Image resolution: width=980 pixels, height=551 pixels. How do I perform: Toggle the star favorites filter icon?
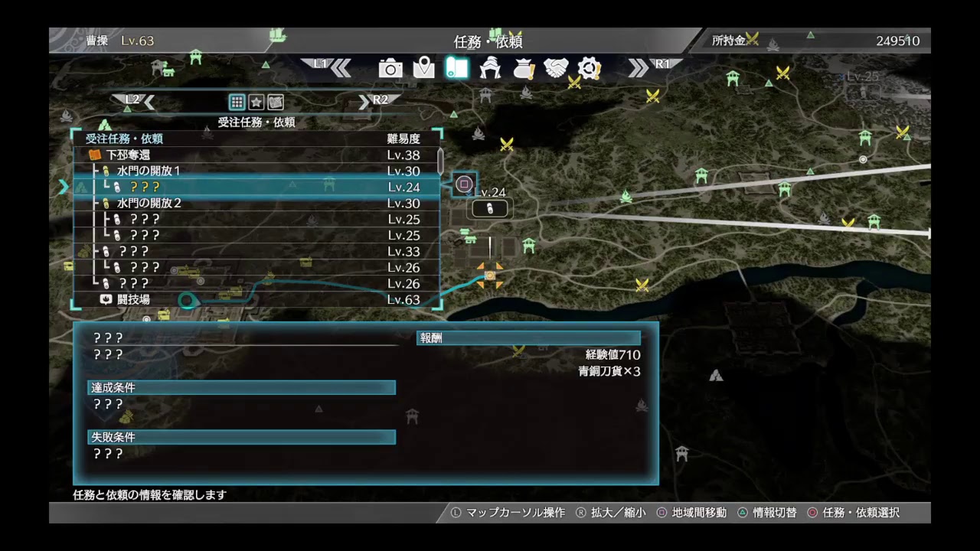tap(256, 103)
